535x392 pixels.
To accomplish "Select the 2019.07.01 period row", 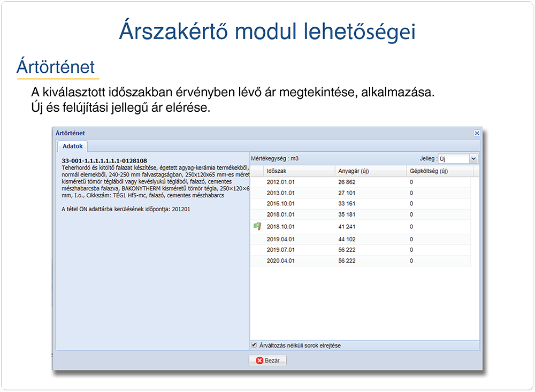I will click(x=360, y=250).
